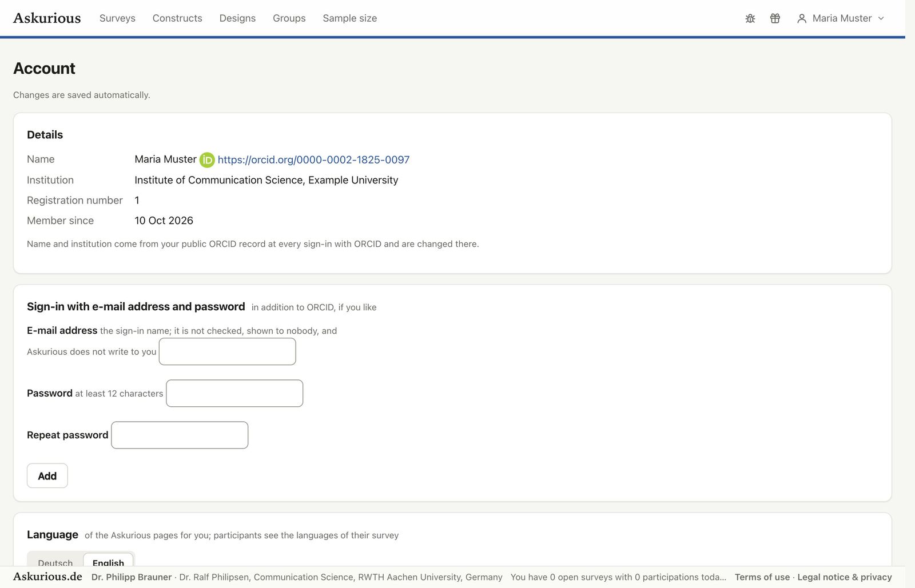This screenshot has height=588, width=915.
Task: Open the Groups menu item
Action: tap(289, 18)
